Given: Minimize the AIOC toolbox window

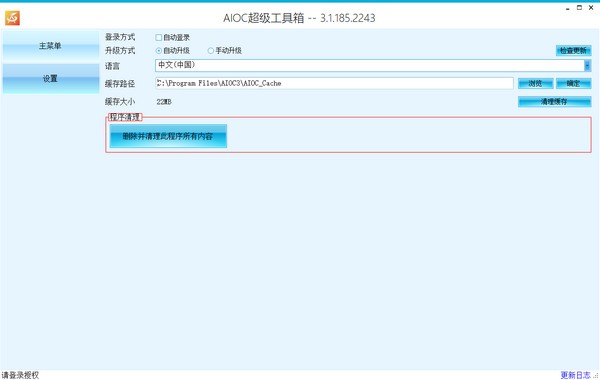Looking at the screenshot, I should click(567, 8).
